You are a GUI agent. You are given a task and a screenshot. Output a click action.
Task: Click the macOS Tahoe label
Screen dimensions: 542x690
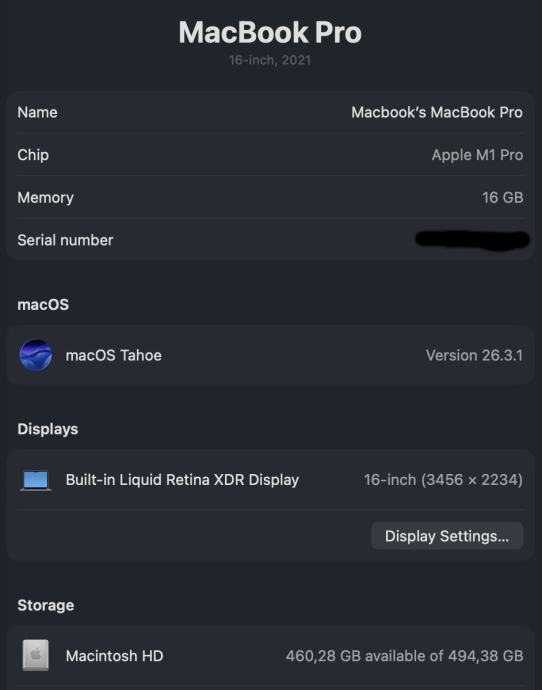point(114,355)
